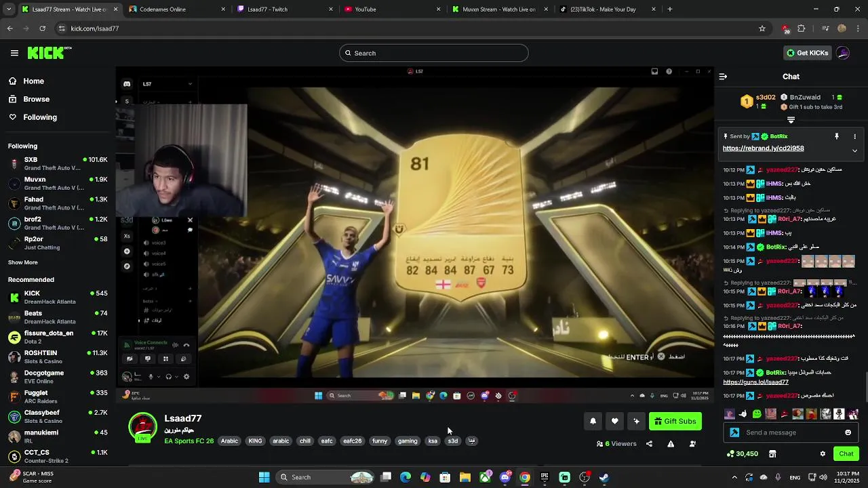This screenshot has height=488, width=868.
Task: Open Fahad channel in the sidebar
Action: tap(58, 203)
